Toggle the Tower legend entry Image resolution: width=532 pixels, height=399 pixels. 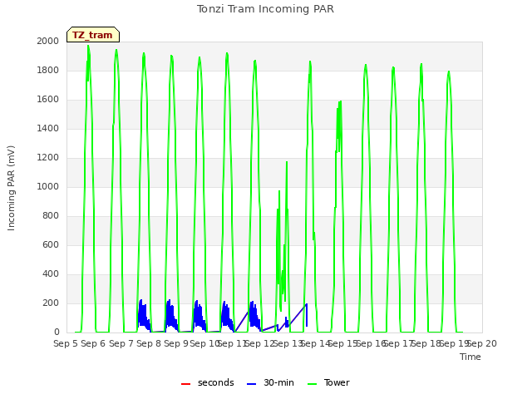point(328,382)
